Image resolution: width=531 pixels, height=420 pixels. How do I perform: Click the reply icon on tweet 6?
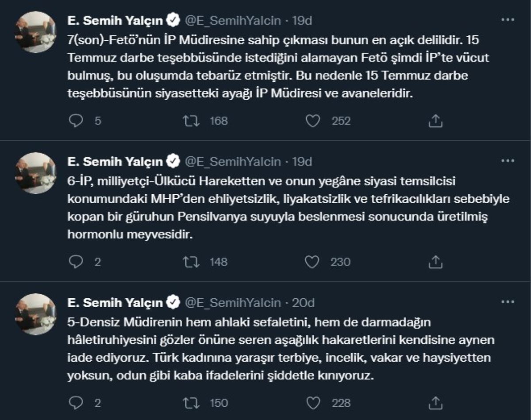(x=76, y=262)
